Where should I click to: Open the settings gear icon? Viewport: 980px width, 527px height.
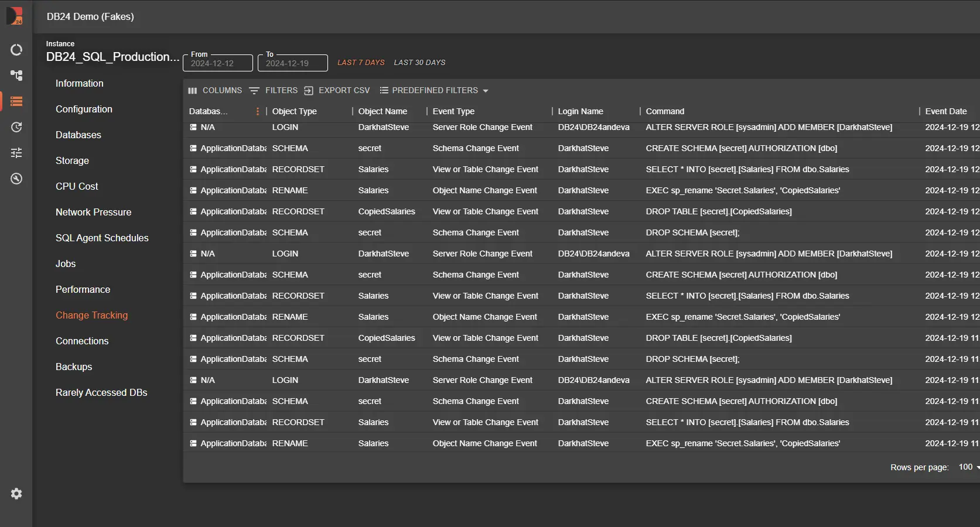pyautogui.click(x=16, y=494)
